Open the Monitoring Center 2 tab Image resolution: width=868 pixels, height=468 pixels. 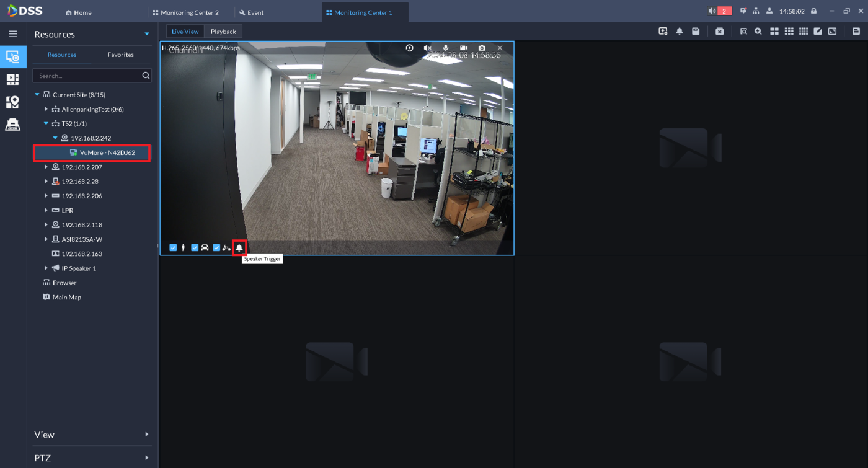[x=185, y=12]
